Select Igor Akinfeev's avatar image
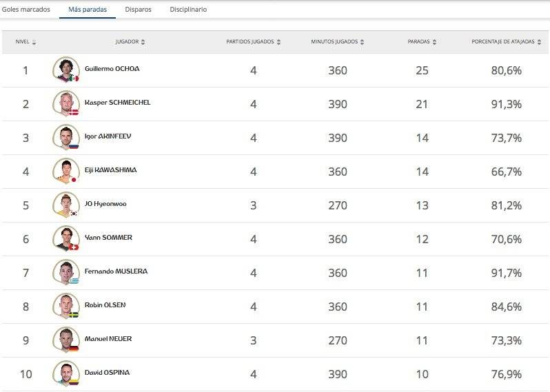The width and height of the screenshot is (550, 392). click(66, 136)
